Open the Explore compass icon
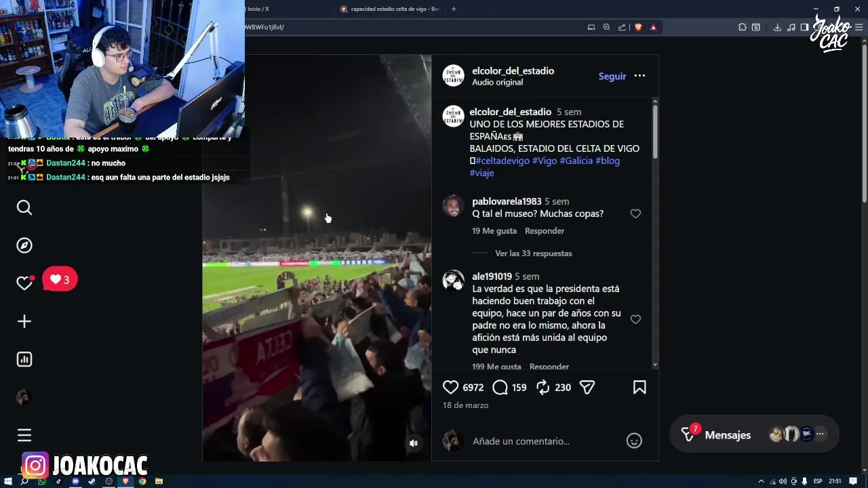 (24, 245)
